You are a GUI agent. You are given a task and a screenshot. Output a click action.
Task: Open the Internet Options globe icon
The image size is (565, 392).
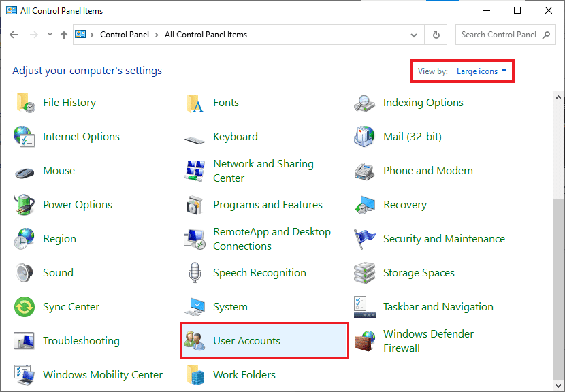coord(25,137)
